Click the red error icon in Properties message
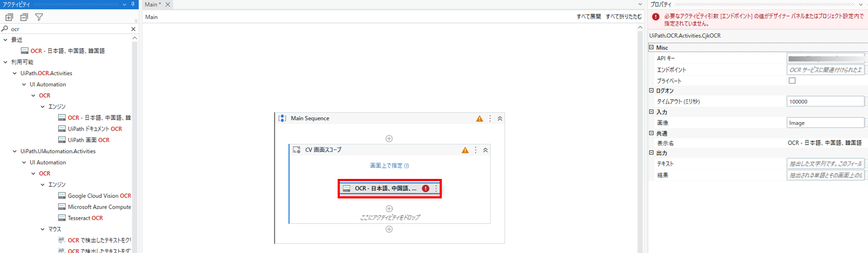This screenshot has width=868, height=253. tap(656, 17)
